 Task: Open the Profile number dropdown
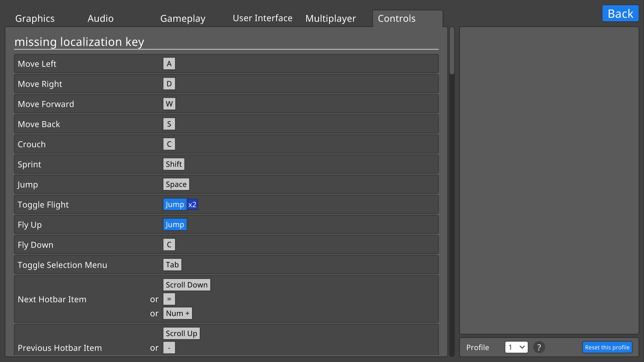coord(516,347)
